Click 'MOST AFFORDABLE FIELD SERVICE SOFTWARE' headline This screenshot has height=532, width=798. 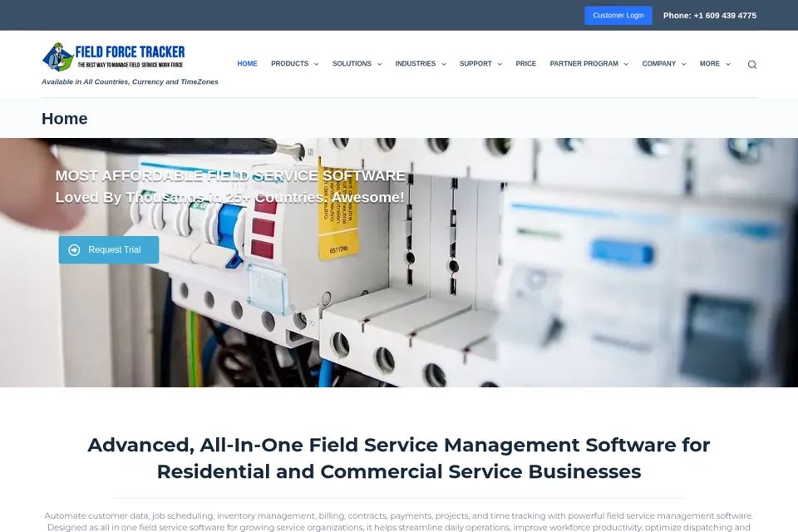[230, 175]
